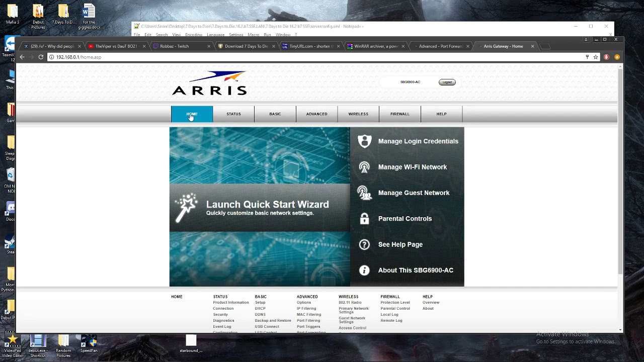Open the HELP navigation tab

click(x=441, y=114)
